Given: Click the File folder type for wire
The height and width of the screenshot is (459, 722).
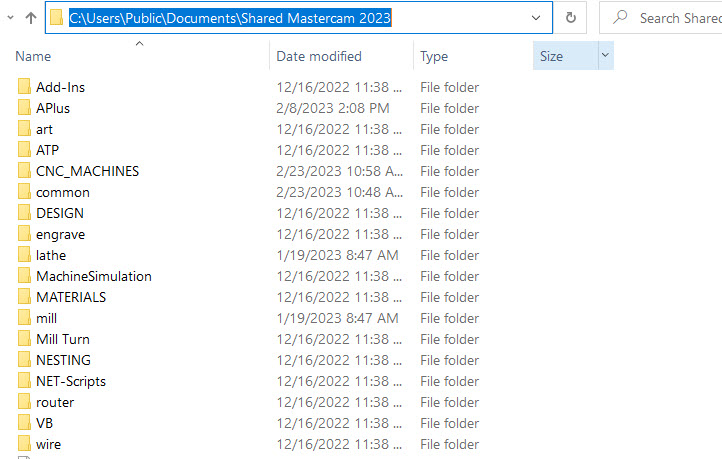Looking at the screenshot, I should coord(449,444).
